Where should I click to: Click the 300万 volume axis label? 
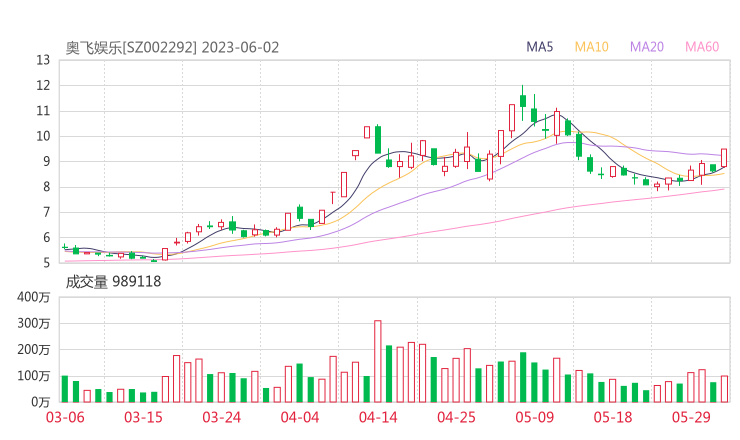click(34, 323)
